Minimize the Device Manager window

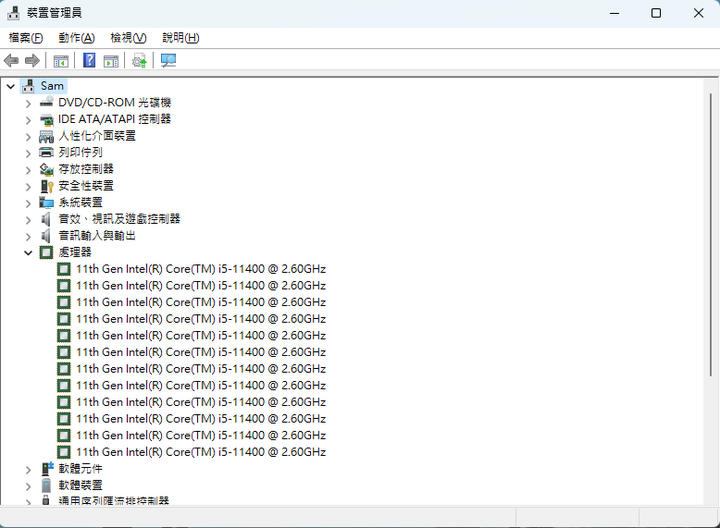tap(614, 13)
